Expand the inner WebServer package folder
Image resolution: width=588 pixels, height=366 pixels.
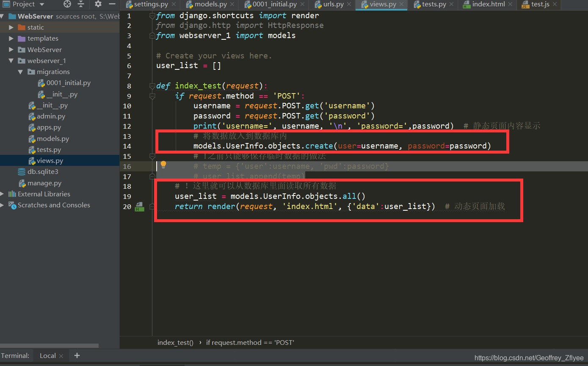11,50
